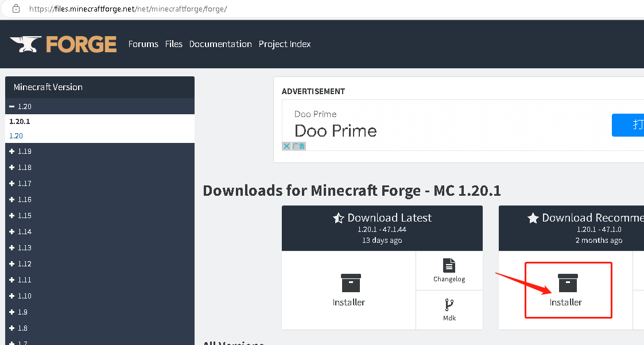Expand the 1.13 version group

click(x=100, y=247)
